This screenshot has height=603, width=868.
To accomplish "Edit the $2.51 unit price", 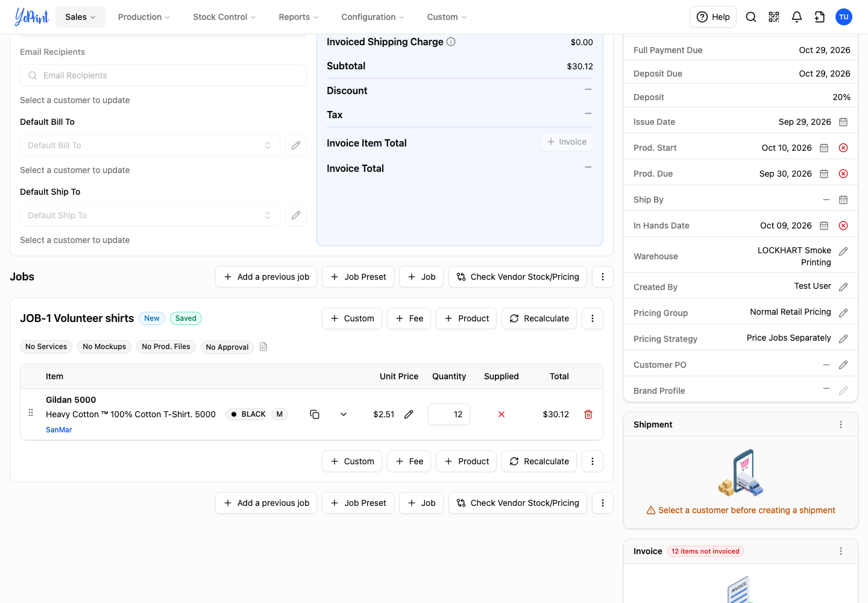I will (409, 414).
